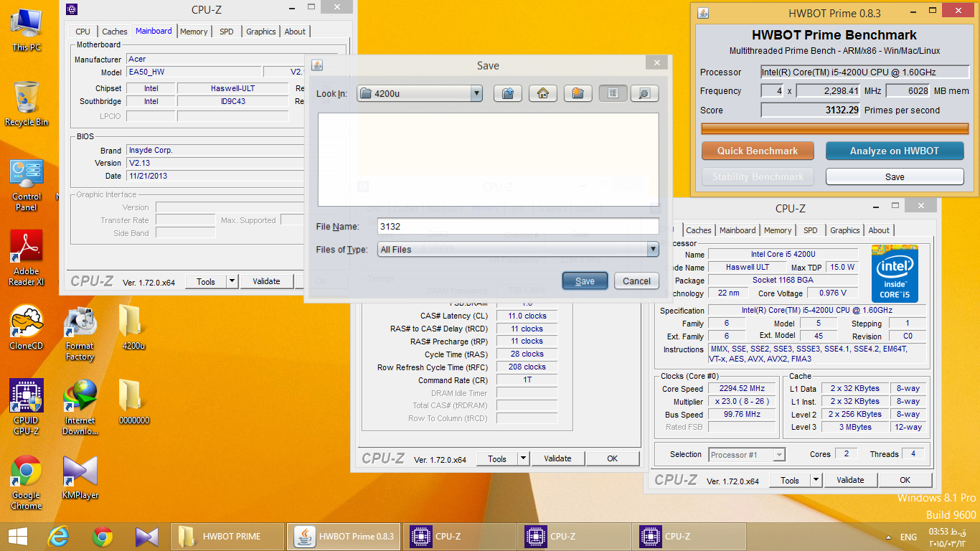980x551 pixels.
Task: Open 0000000 folder on desktop
Action: 133,402
